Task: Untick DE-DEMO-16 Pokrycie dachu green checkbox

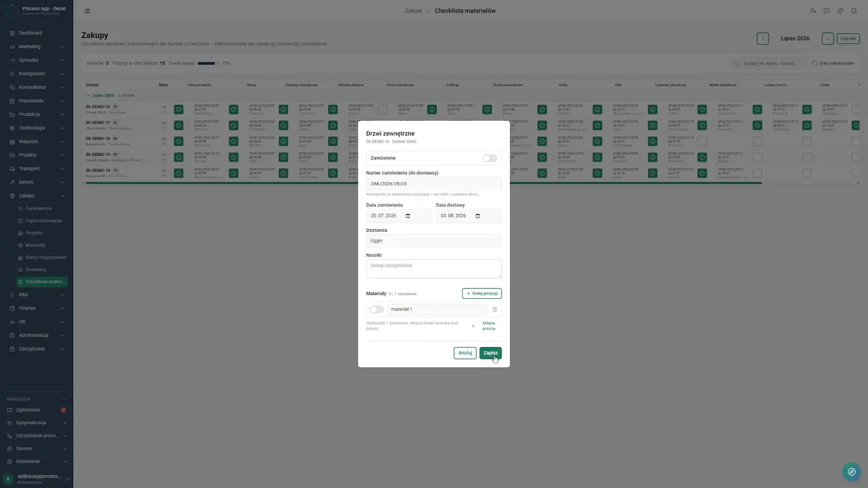Action: (178, 110)
